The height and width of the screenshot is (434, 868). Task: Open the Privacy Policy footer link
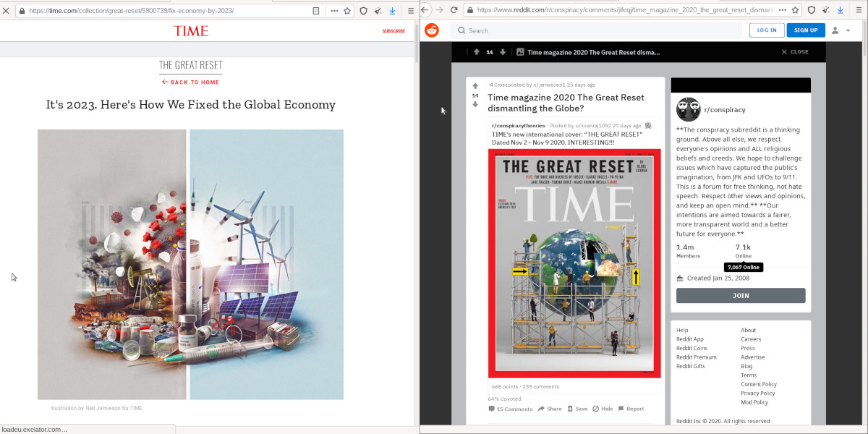pos(758,393)
